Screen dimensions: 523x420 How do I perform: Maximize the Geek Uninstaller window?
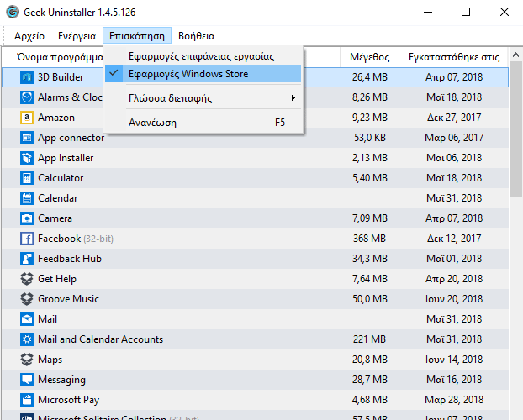(x=466, y=12)
